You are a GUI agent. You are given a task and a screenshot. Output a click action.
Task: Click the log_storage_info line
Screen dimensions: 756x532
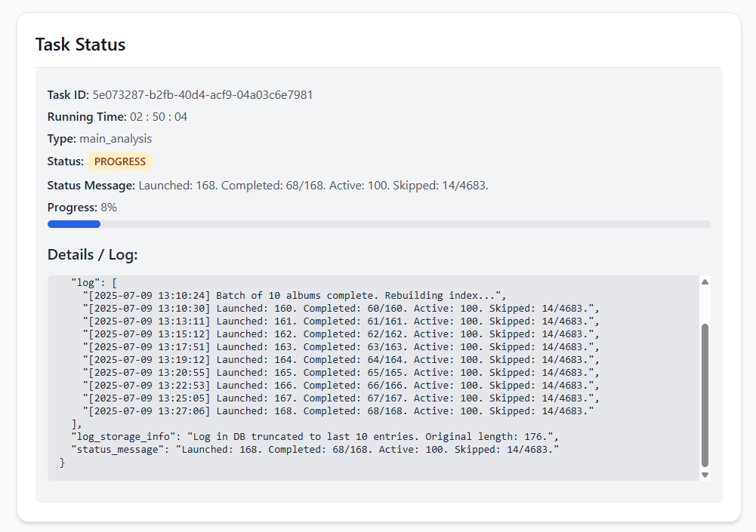tap(314, 437)
